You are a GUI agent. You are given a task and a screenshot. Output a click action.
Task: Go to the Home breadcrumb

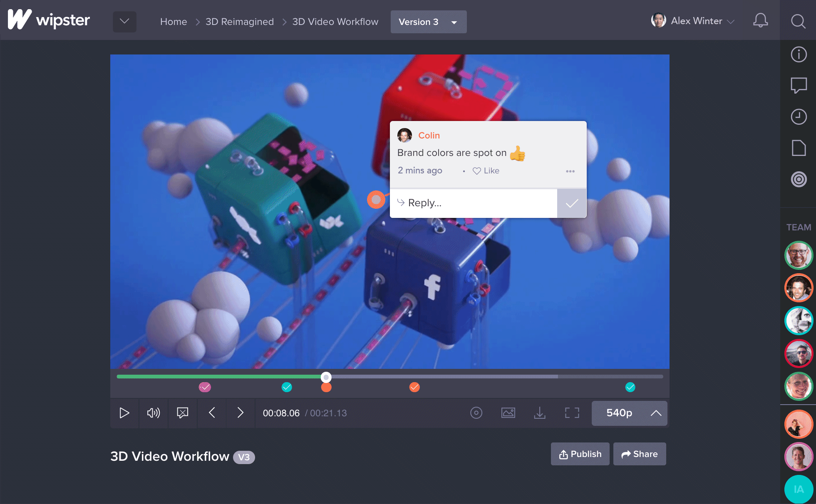pyautogui.click(x=174, y=22)
